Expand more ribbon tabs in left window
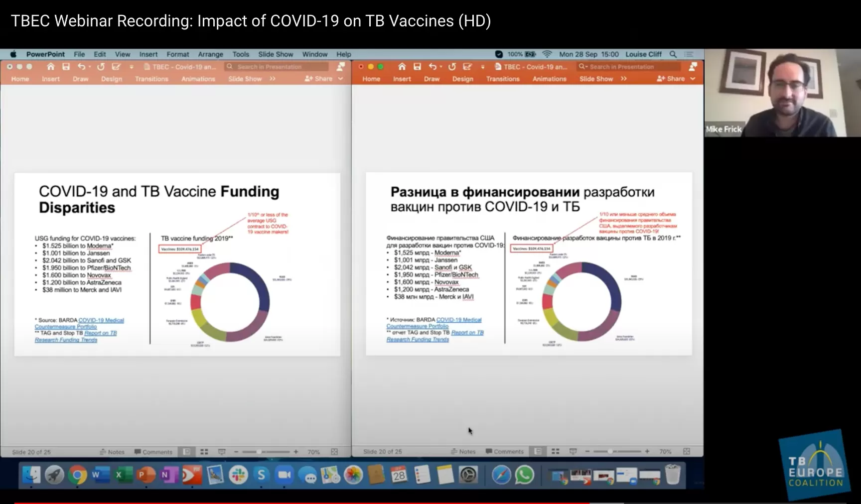This screenshot has width=861, height=504. 273,79
